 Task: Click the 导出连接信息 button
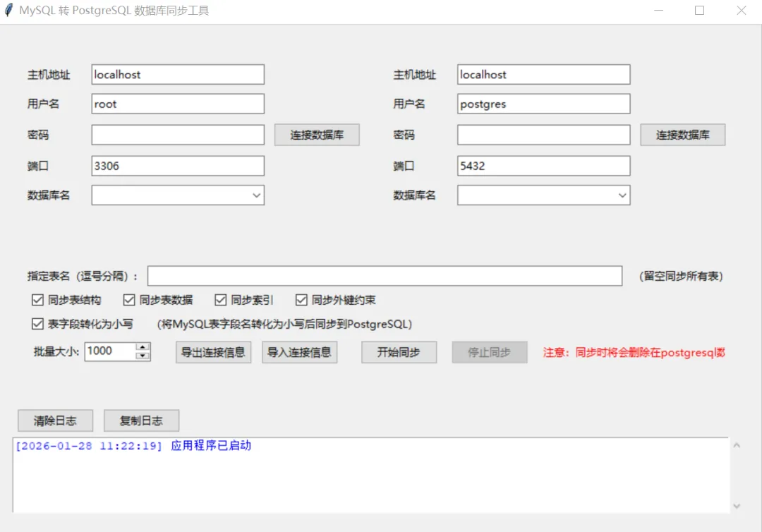[x=213, y=352]
